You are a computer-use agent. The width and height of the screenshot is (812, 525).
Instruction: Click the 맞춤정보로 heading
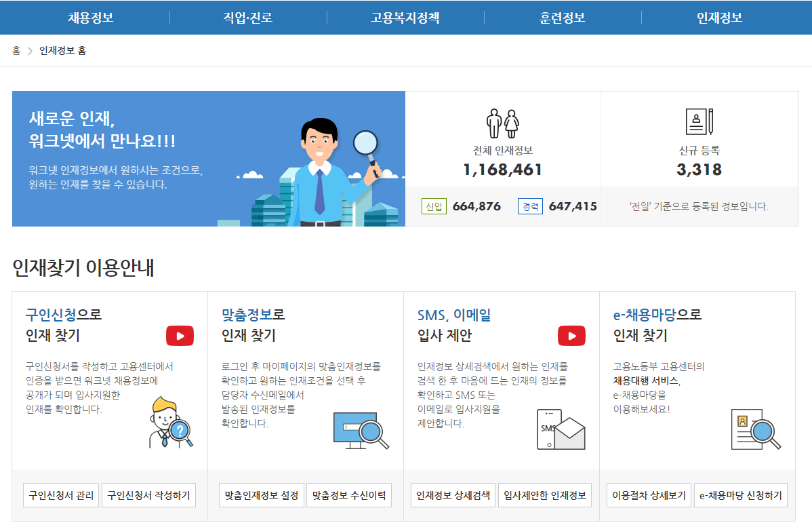253,315
